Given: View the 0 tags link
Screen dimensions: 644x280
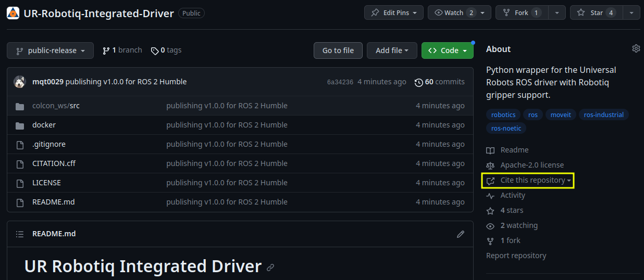Looking at the screenshot, I should tap(166, 50).
